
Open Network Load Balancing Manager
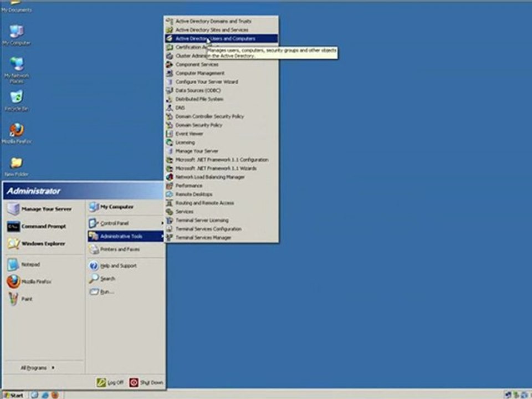pyautogui.click(x=221, y=177)
